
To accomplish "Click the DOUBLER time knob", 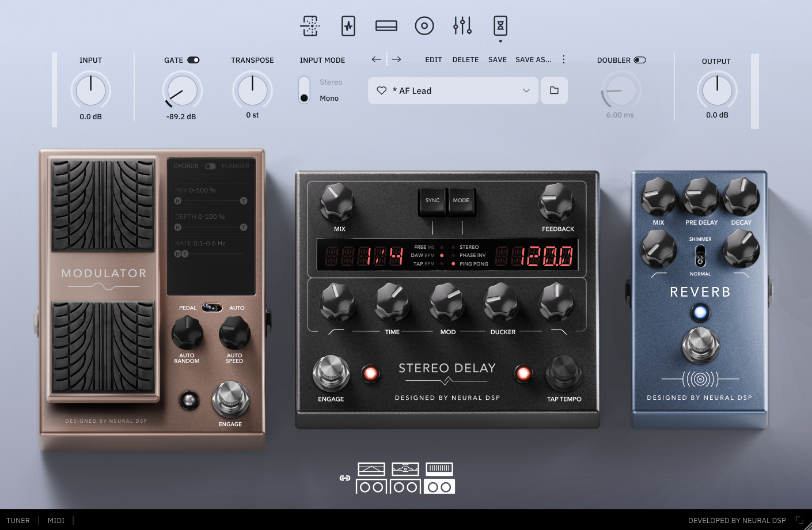I will pyautogui.click(x=621, y=90).
